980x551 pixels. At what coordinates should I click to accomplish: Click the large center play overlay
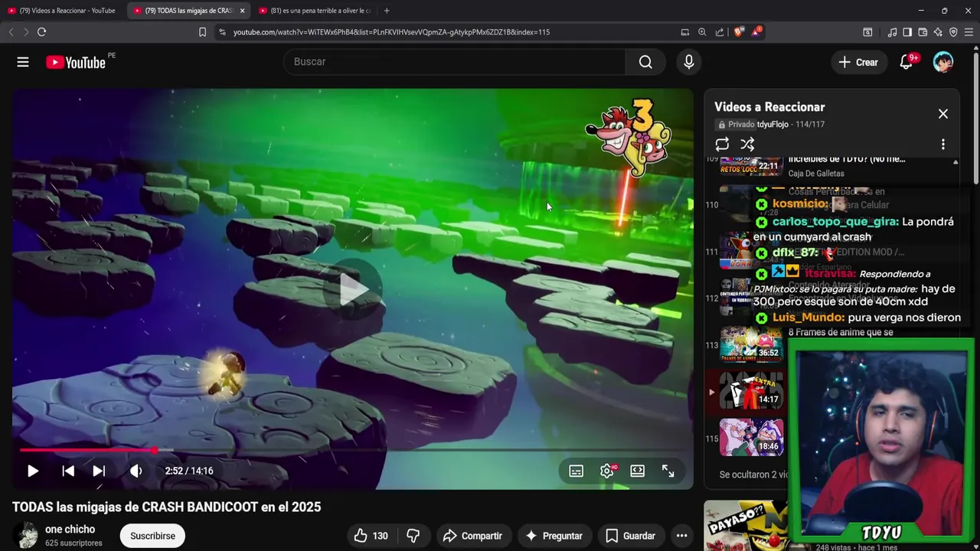tap(353, 289)
